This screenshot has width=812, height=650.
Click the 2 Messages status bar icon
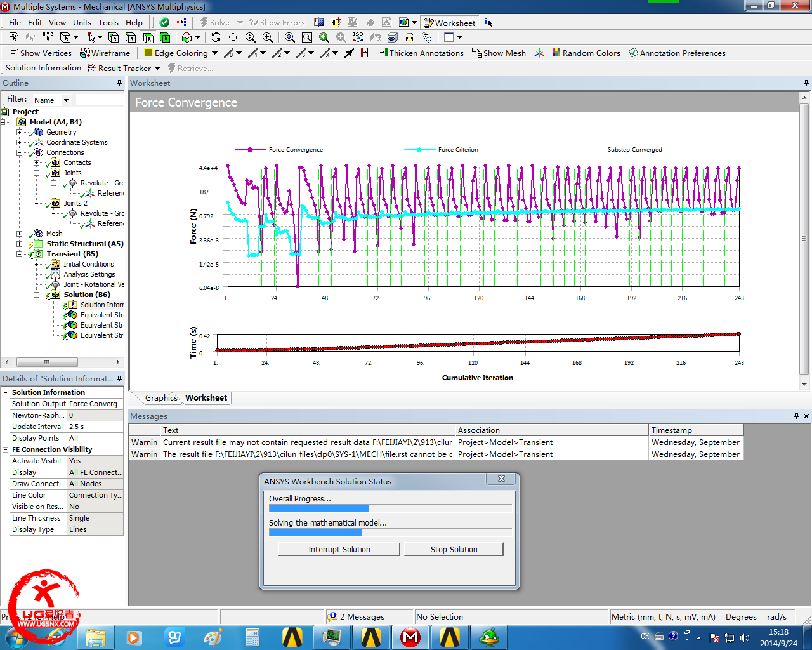pos(332,616)
